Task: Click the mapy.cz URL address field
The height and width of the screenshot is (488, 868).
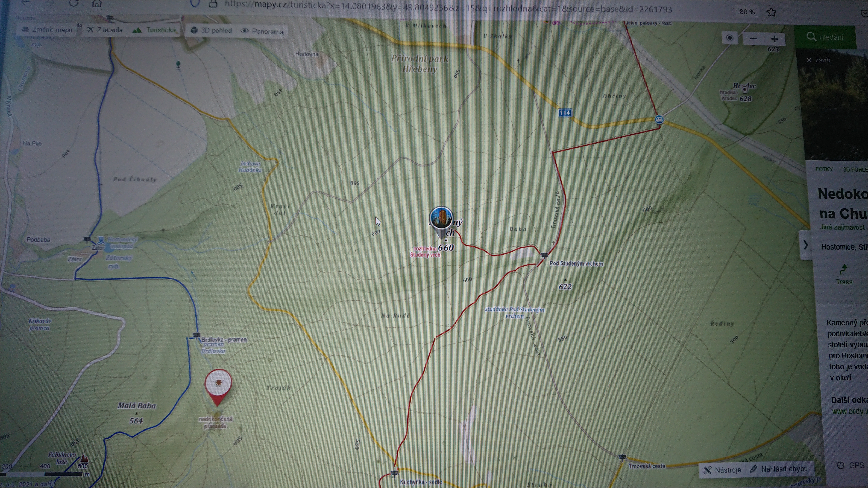Action: (x=448, y=7)
